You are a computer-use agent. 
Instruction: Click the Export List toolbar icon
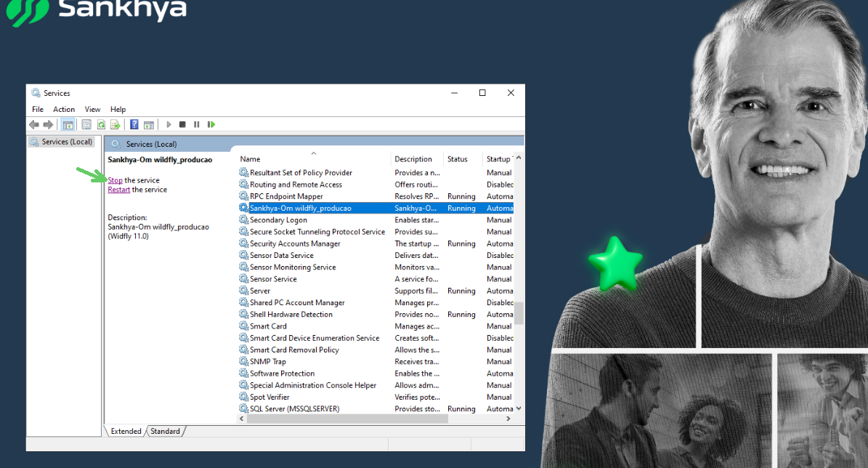[x=115, y=124]
